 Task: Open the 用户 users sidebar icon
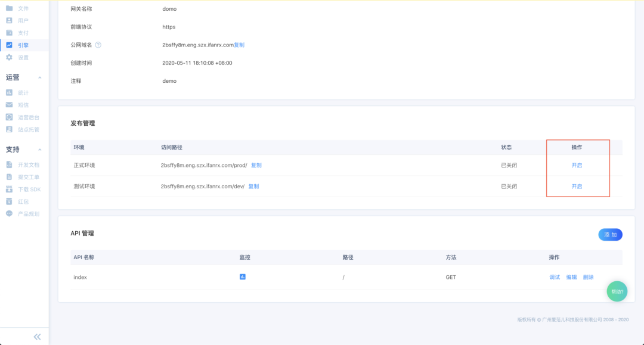[x=9, y=20]
